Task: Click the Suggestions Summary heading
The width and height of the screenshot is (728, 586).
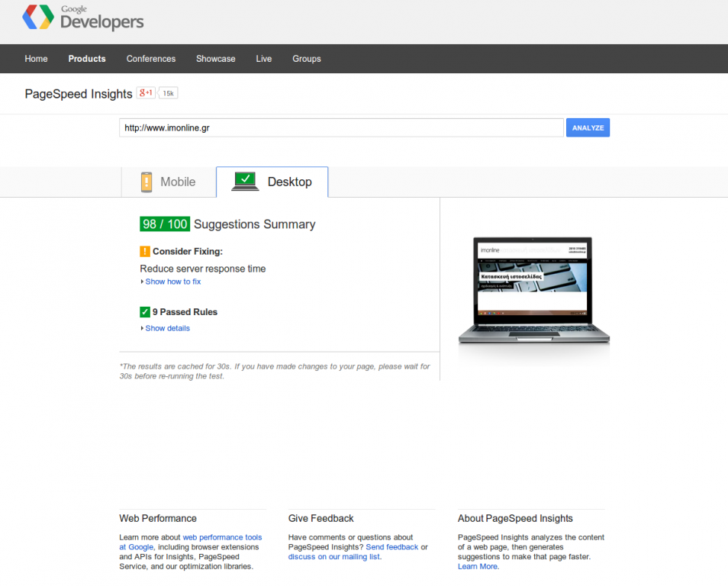Action: [x=254, y=224]
